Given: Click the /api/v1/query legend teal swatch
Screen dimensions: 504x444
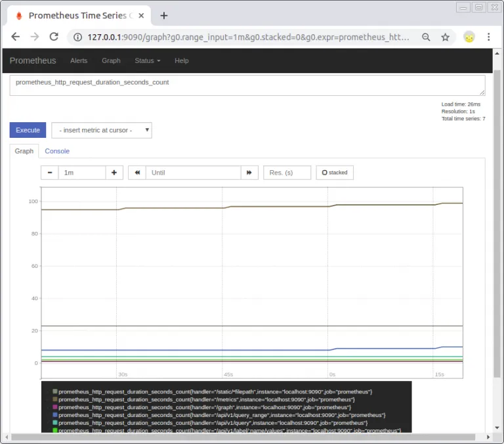Looking at the screenshot, I should tap(55, 422).
